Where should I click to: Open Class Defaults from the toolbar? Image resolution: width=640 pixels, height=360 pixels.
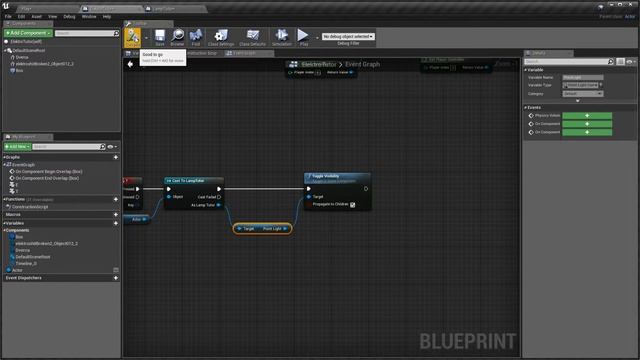click(252, 37)
